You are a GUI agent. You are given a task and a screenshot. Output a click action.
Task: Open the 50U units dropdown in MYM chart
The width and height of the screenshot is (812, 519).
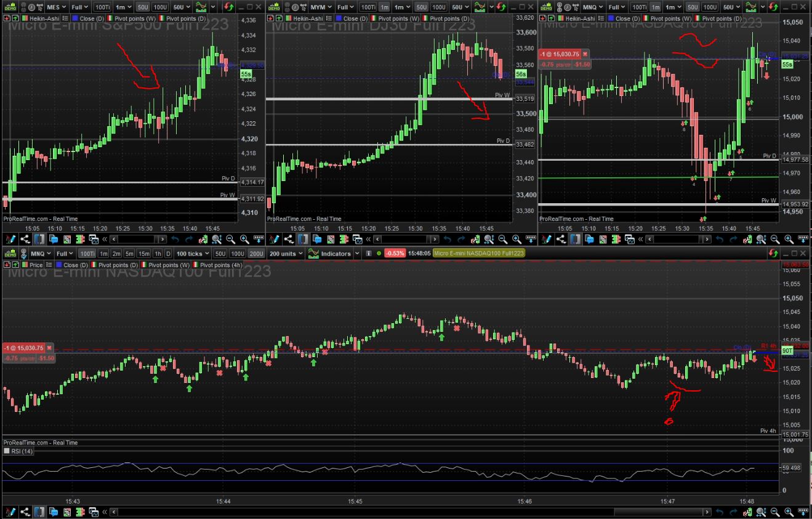pos(460,7)
